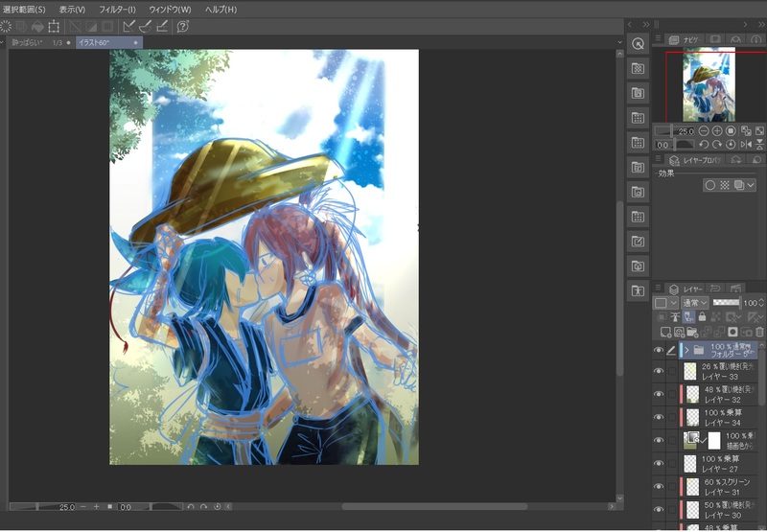
Task: Expand the フォルダー 5 folder chevron
Action: tap(686, 350)
